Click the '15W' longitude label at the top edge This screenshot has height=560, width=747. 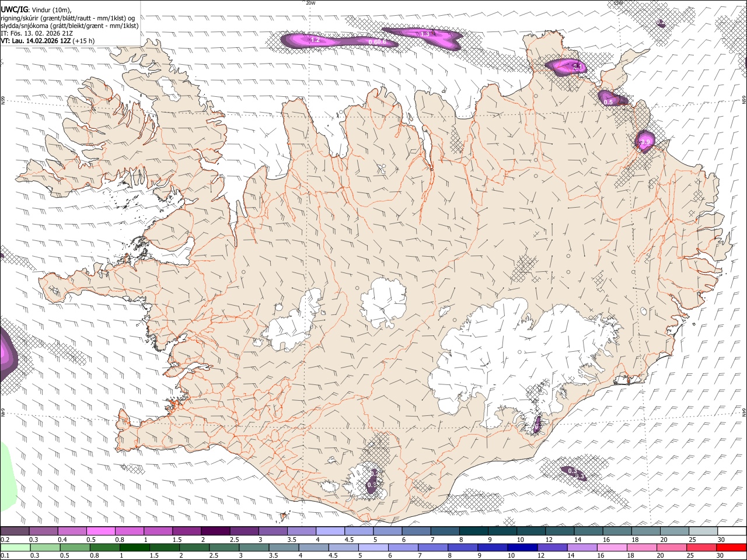coord(618,3)
